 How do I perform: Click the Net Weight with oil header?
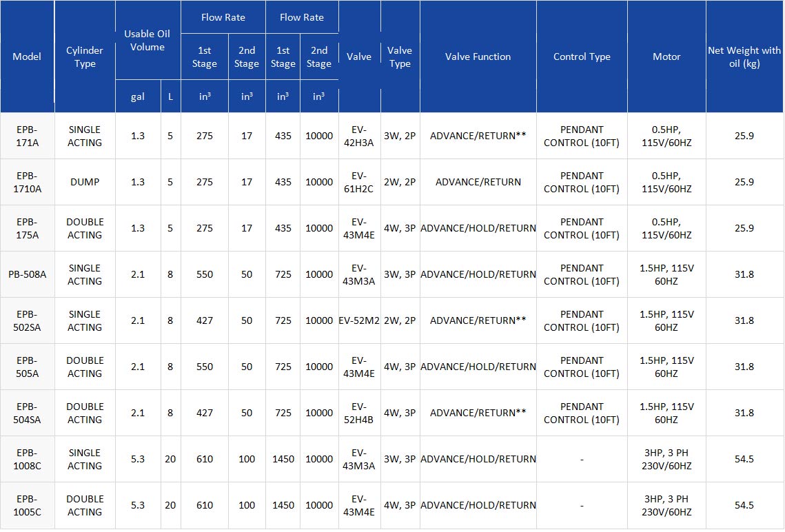744,57
